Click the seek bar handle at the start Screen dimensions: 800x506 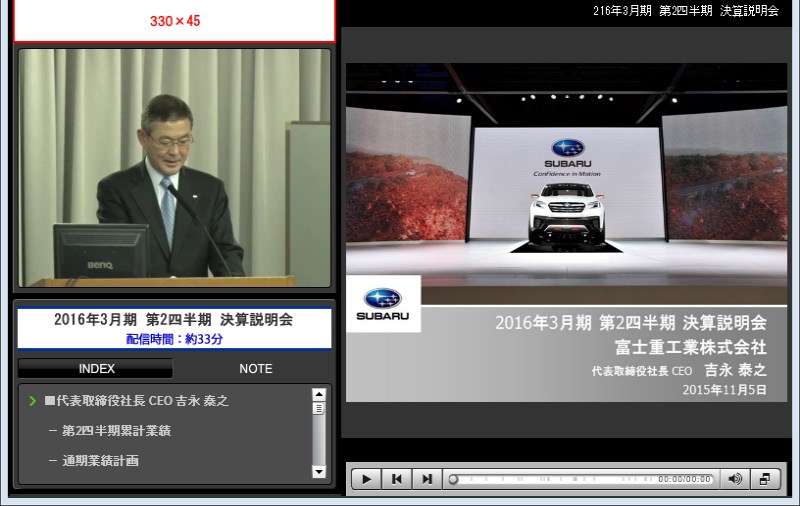[453, 479]
